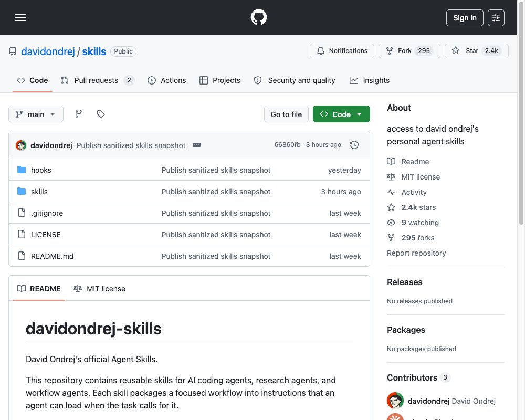The width and height of the screenshot is (525, 420).
Task: Switch to the Code tab
Action: tap(32, 80)
